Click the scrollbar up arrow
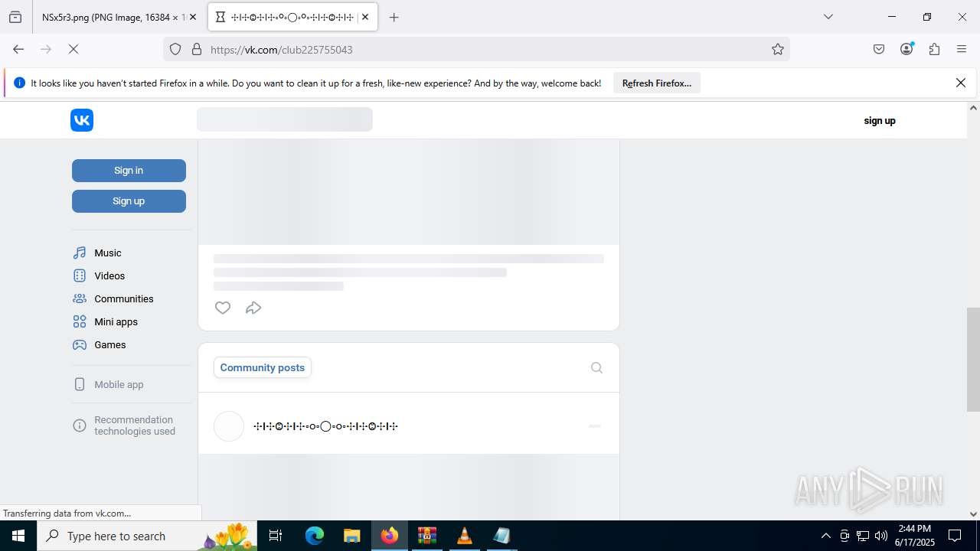 [973, 108]
